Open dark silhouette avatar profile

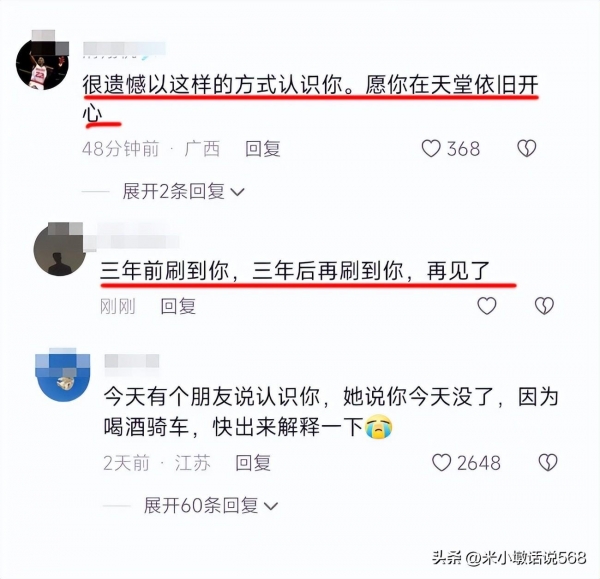[x=60, y=249]
